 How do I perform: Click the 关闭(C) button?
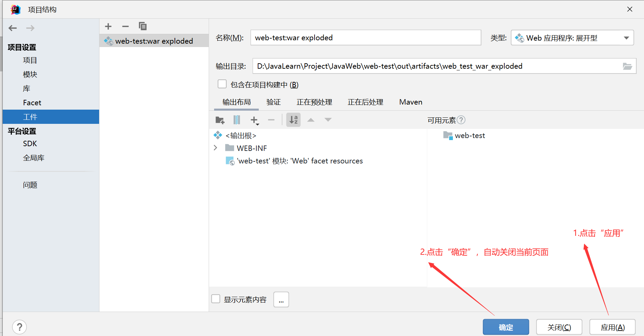coord(559,327)
